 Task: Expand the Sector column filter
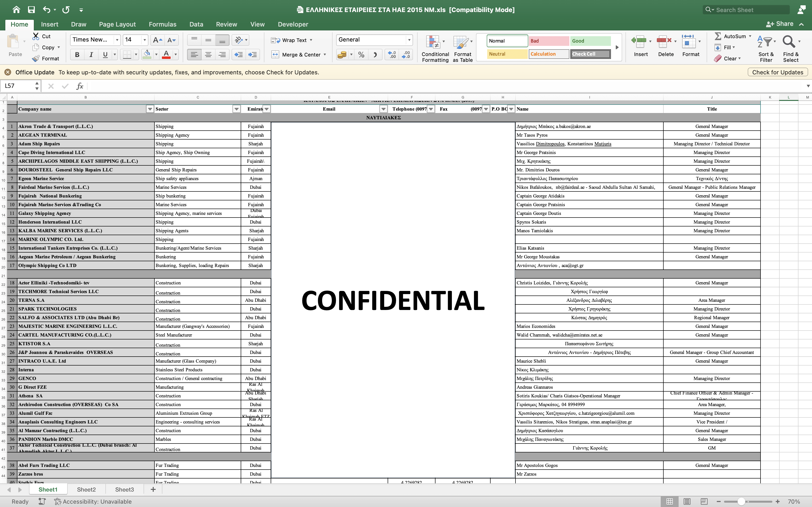pos(236,109)
